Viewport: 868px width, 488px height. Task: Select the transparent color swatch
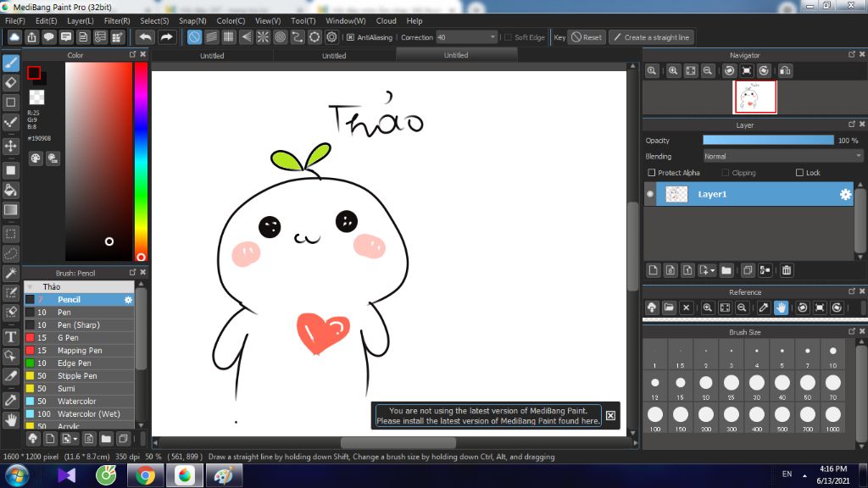point(36,97)
